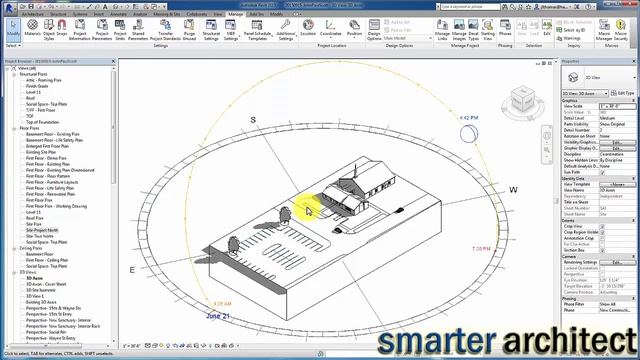640x360 pixels.
Task: Open the 3D View: 3D Axon type dropdown
Action: pyautogui.click(x=585, y=93)
